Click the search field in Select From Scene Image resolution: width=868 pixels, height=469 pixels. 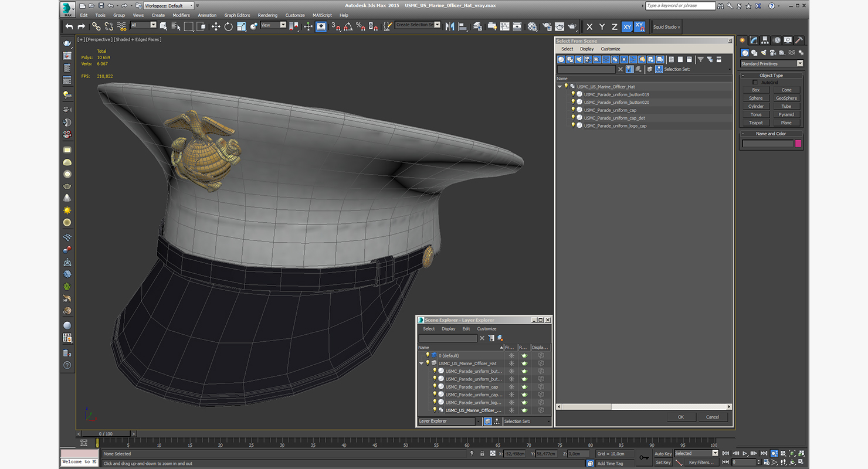(586, 69)
